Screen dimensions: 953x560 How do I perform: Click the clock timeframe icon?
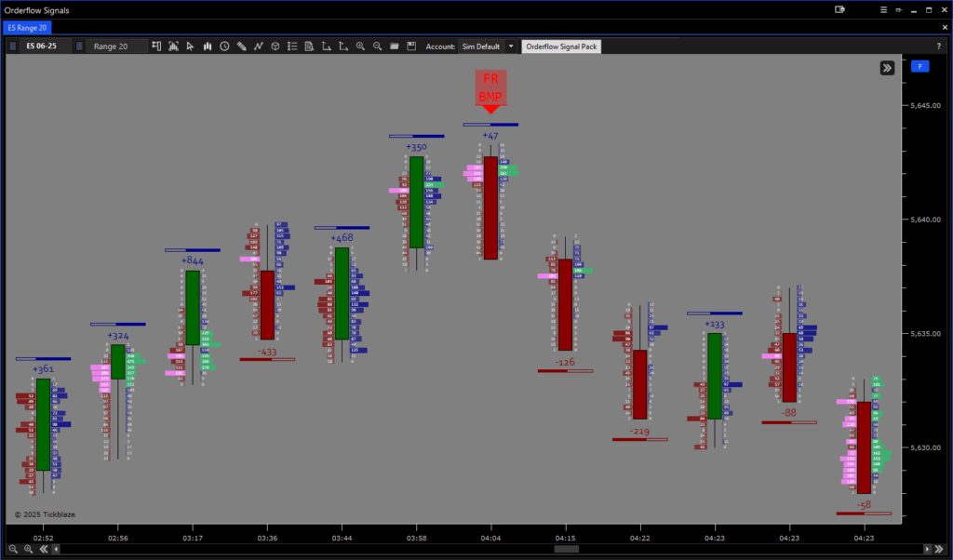pos(224,46)
